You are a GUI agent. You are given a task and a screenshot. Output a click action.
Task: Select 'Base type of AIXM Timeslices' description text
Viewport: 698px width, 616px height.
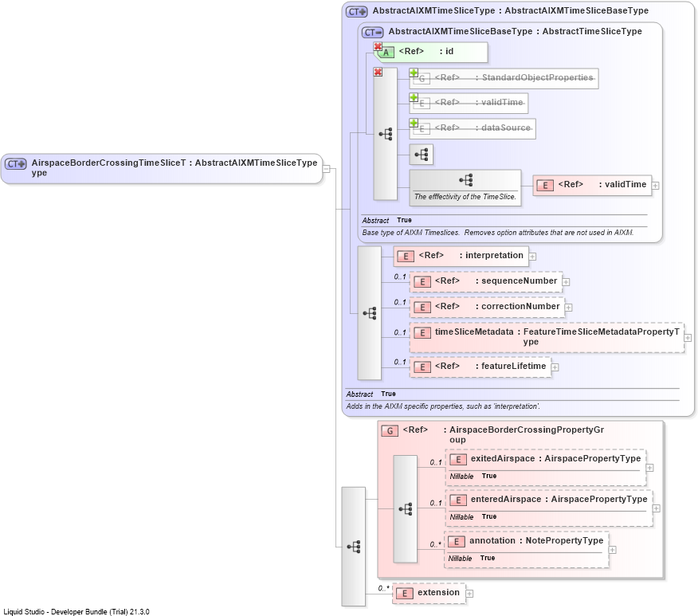497,233
